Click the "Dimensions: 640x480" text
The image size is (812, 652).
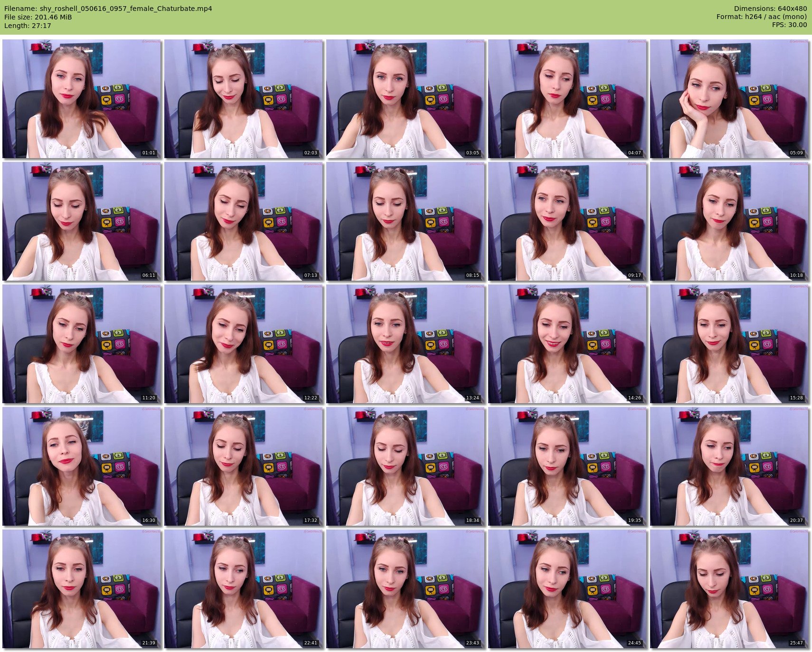[x=770, y=9]
